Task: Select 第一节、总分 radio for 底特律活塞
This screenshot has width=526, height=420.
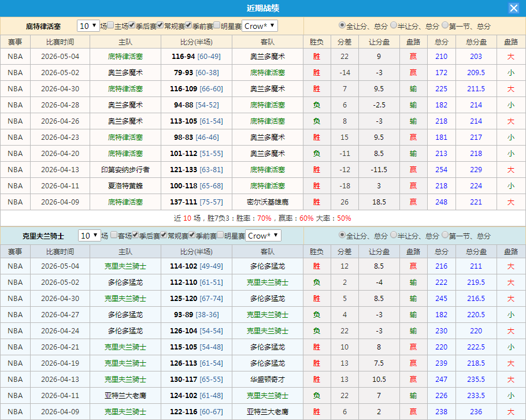Action: coord(445,25)
